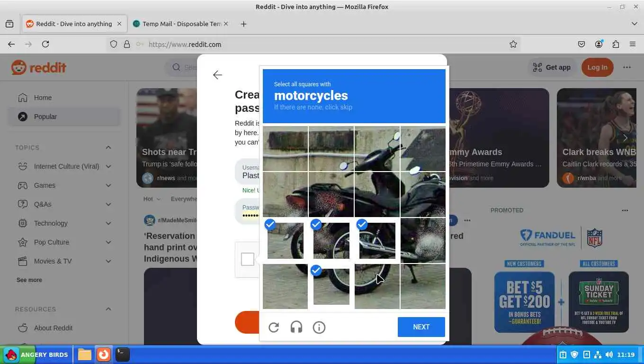
Task: Open the Hot sort dropdown
Action: click(152, 199)
